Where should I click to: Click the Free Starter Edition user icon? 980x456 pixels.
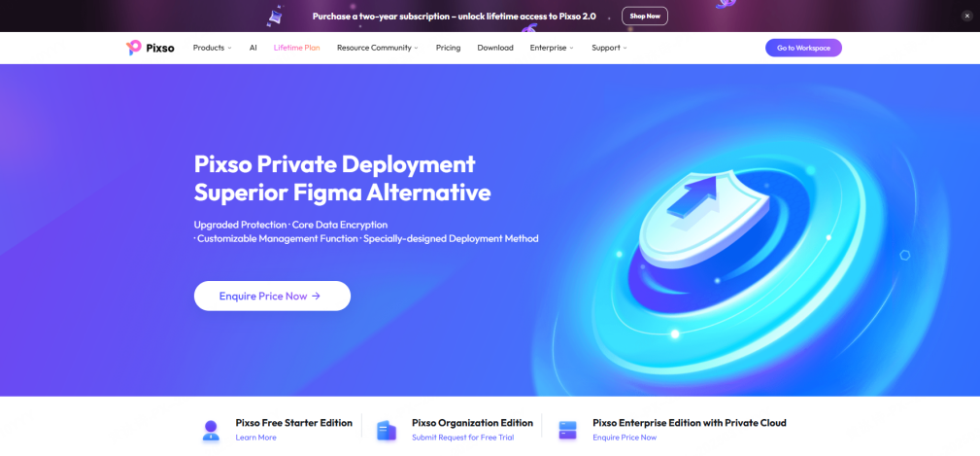pos(212,431)
